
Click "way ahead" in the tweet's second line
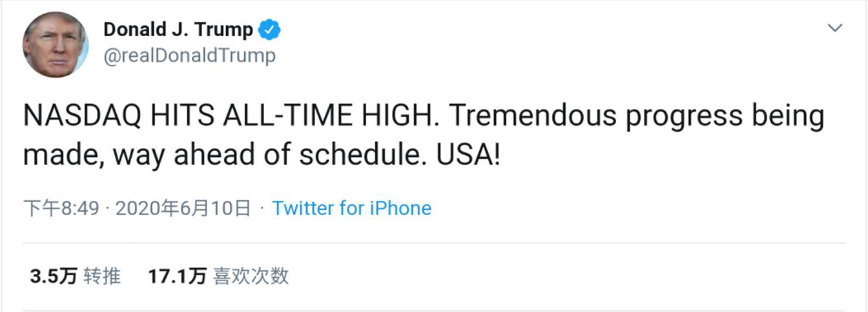tap(155, 156)
